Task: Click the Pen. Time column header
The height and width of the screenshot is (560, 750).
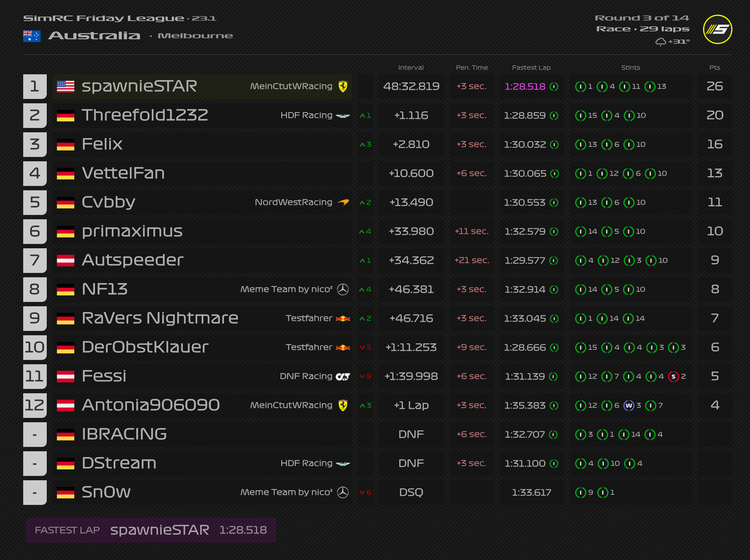Action: click(x=472, y=67)
